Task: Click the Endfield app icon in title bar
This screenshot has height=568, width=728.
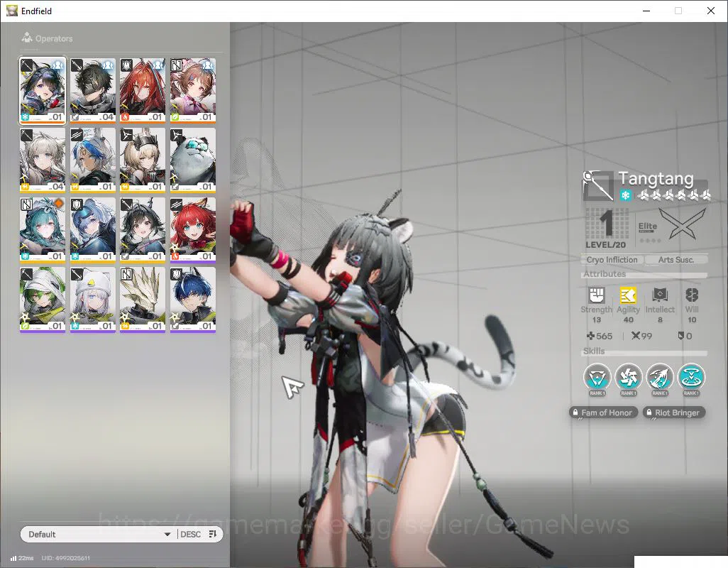Action: (11, 11)
